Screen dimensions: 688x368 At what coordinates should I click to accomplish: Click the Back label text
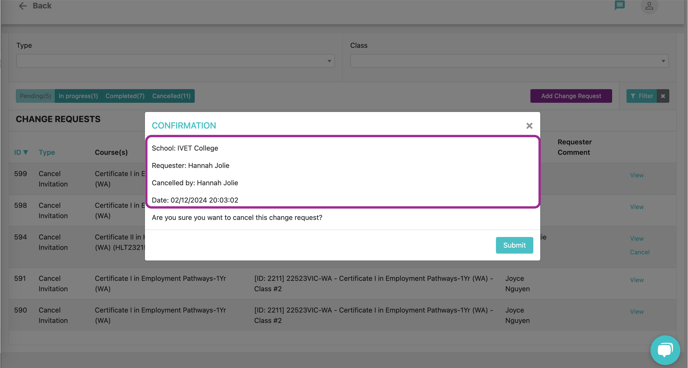click(x=42, y=6)
